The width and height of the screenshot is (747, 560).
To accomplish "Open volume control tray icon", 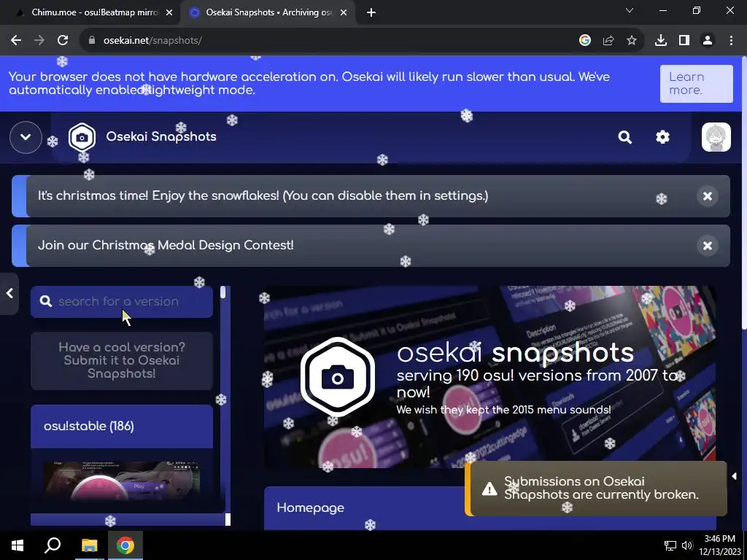I will tap(687, 545).
